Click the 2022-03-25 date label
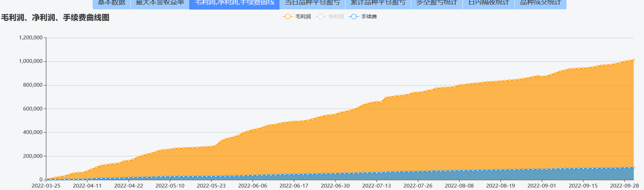Viewport: 644px width, 190px height. point(46,186)
